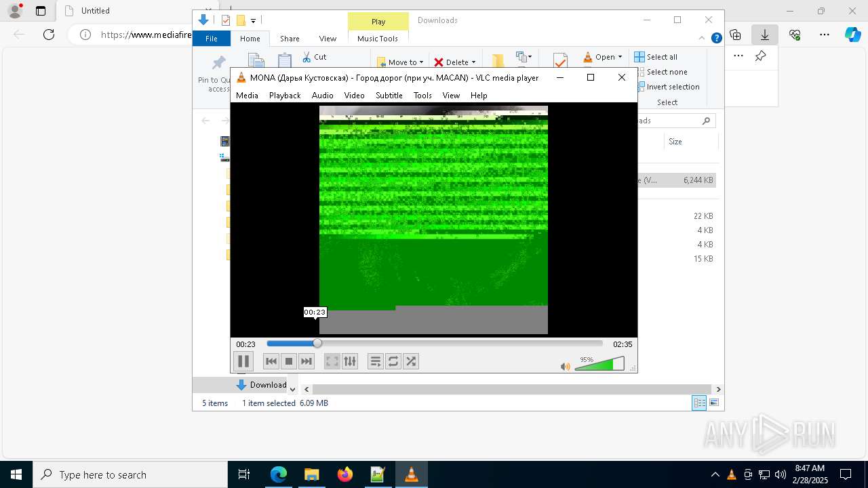Image resolution: width=868 pixels, height=488 pixels.
Task: Expand Customize Quick Access Toolbar arrow
Action: point(253,20)
